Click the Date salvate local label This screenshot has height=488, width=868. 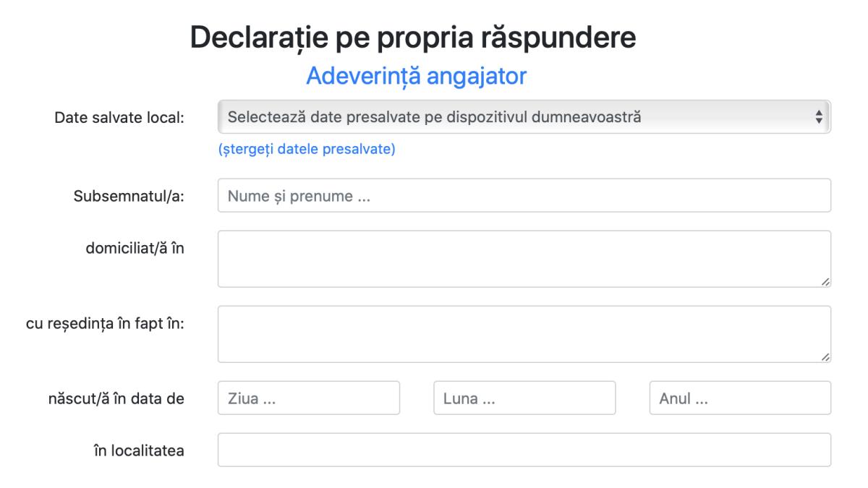[x=119, y=117]
